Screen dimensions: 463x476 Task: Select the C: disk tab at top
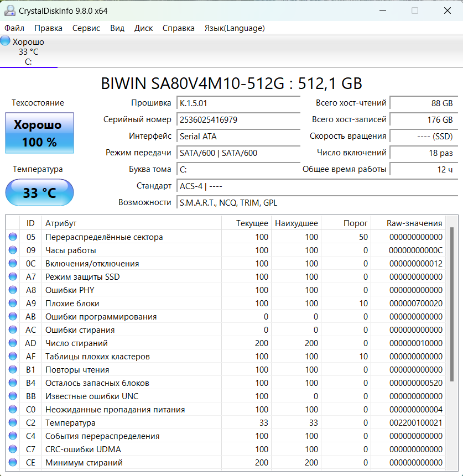point(28,61)
